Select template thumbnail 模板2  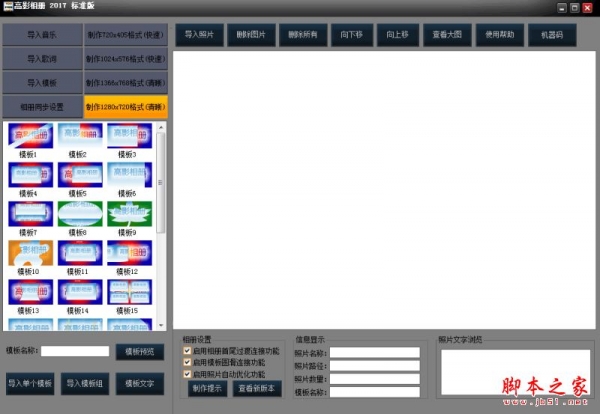[80, 136]
